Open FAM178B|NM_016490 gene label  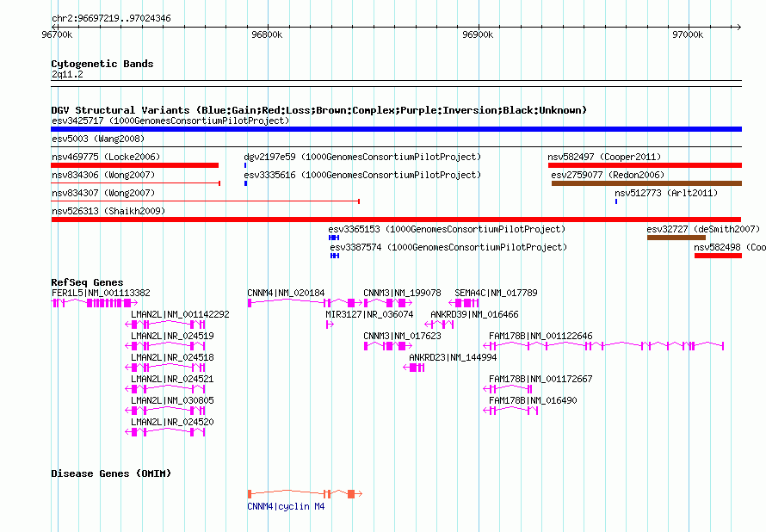click(x=533, y=400)
